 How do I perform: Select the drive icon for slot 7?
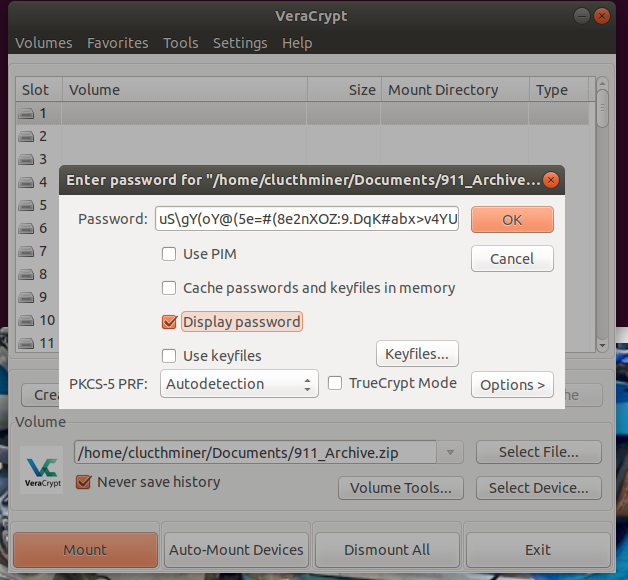point(26,252)
